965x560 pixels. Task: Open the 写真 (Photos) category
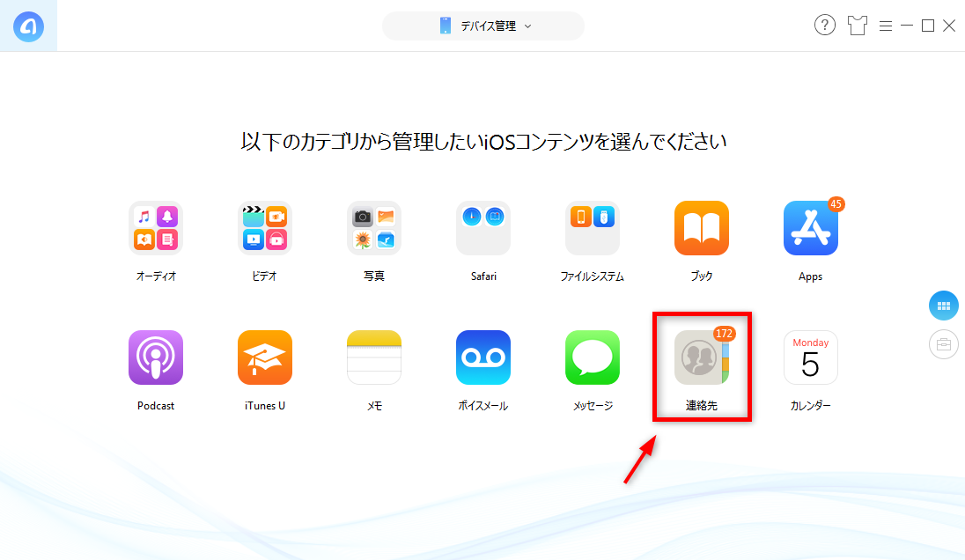374,228
